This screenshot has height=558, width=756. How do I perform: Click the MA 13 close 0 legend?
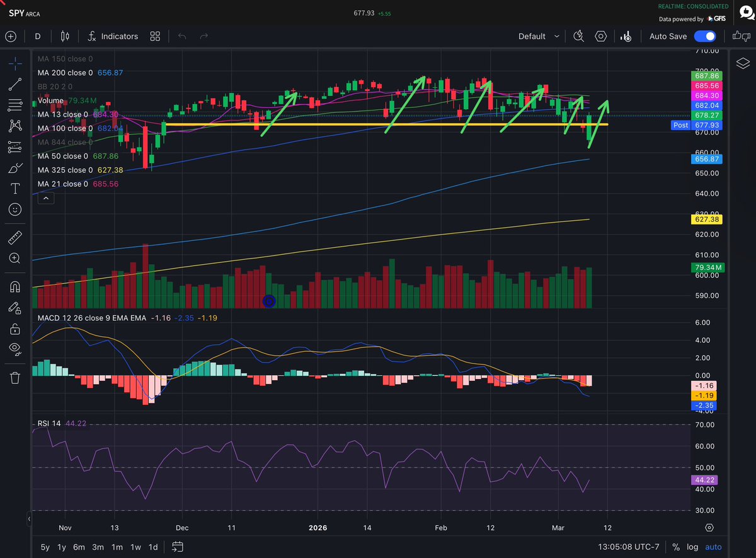[x=63, y=114]
